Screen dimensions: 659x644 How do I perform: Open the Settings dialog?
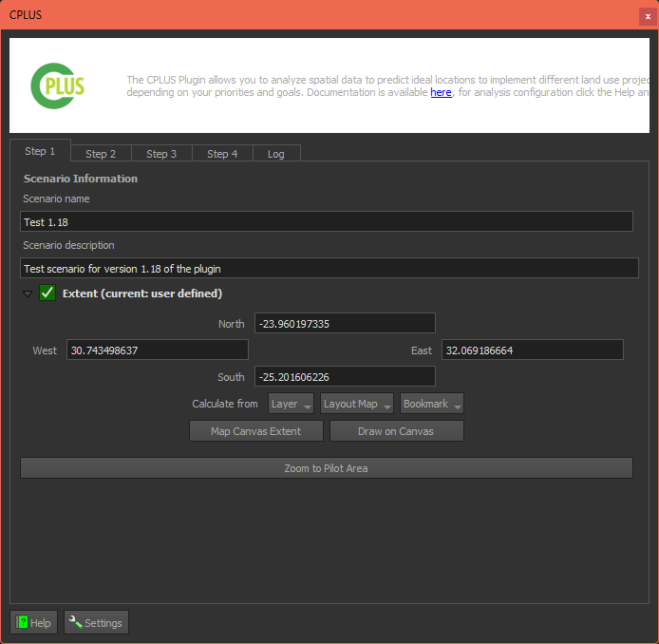[x=96, y=622]
